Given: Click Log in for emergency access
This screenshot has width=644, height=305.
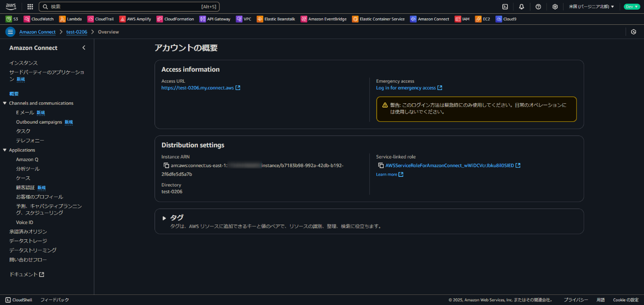Looking at the screenshot, I should click(x=409, y=88).
